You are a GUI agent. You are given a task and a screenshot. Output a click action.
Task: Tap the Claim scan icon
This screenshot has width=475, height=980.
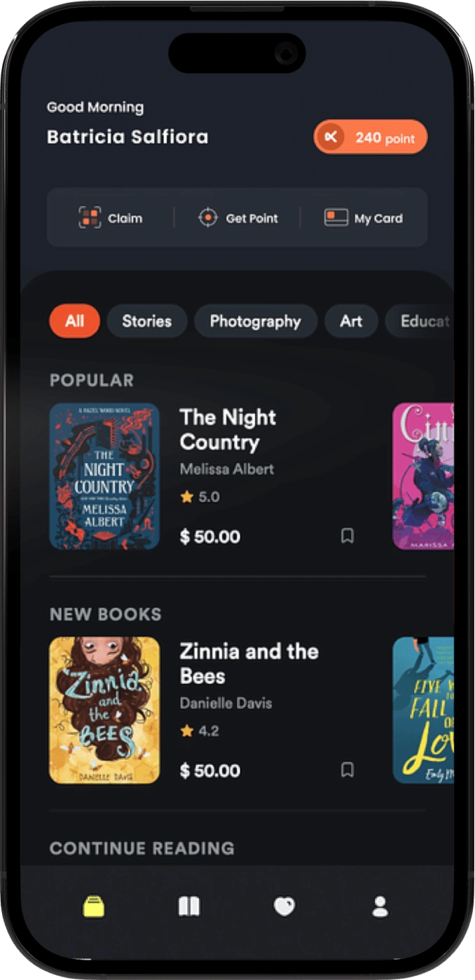click(x=89, y=218)
